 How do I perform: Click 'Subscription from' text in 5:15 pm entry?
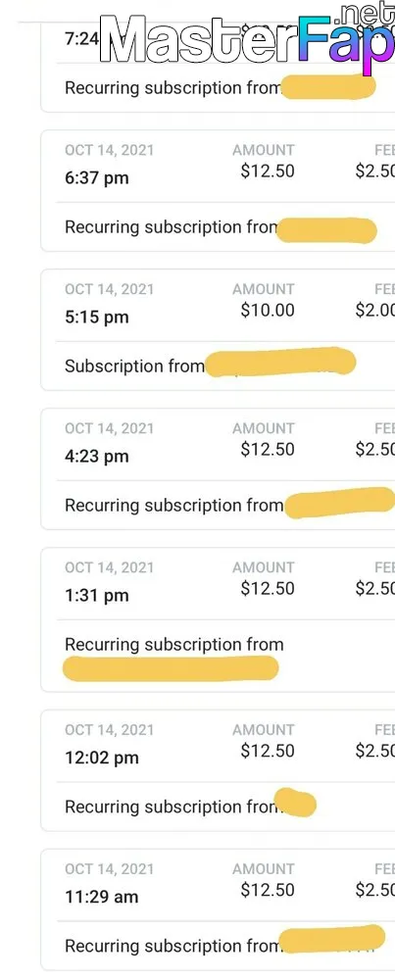(x=134, y=367)
